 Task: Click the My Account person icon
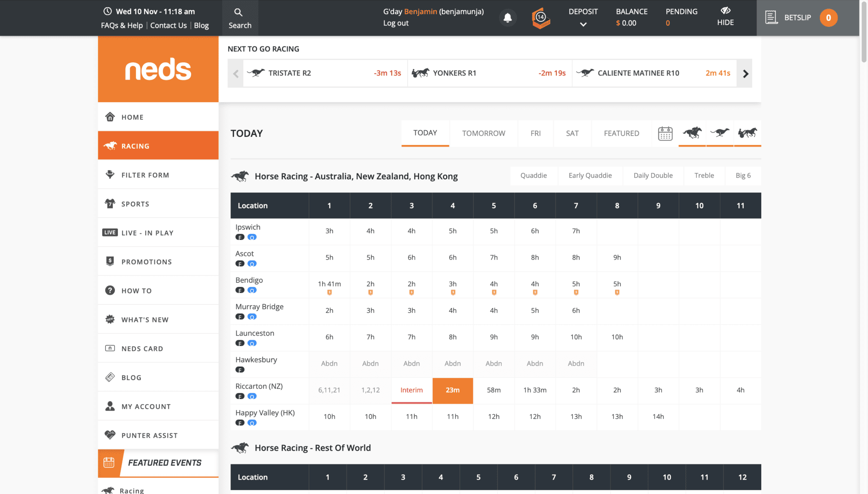(x=110, y=406)
